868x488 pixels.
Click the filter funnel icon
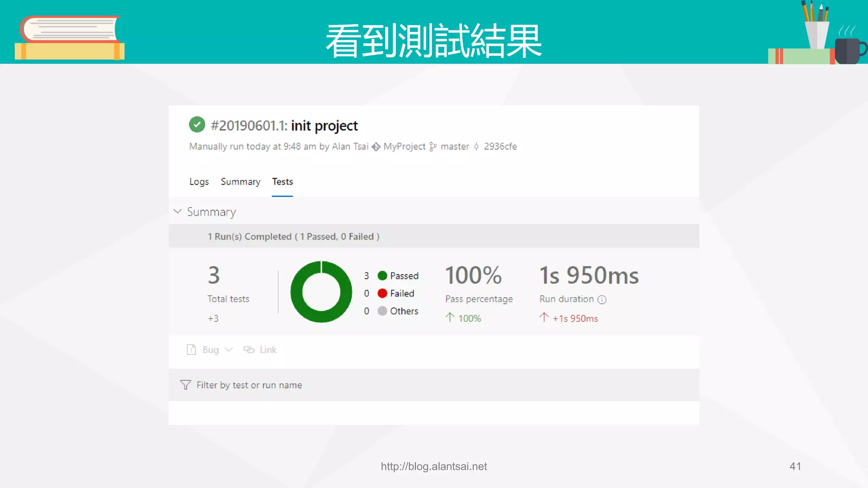point(185,385)
